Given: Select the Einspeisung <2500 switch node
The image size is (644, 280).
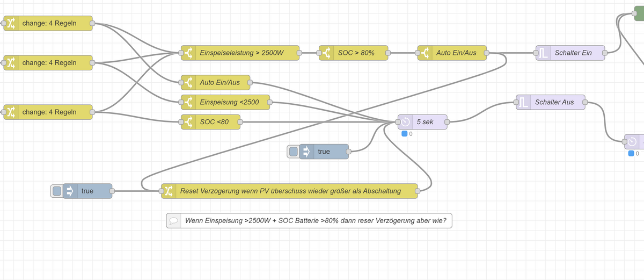Looking at the screenshot, I should coord(225,102).
